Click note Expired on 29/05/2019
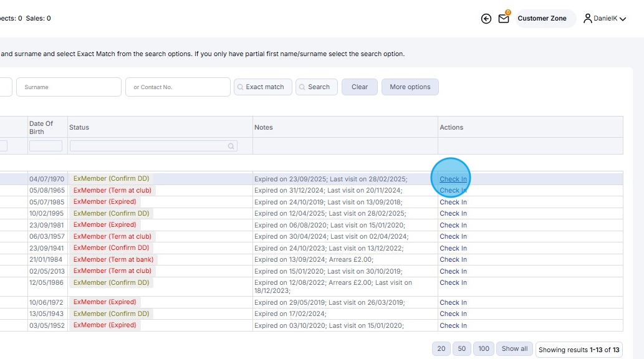Screen dimensions: 644x359 pos(329,302)
